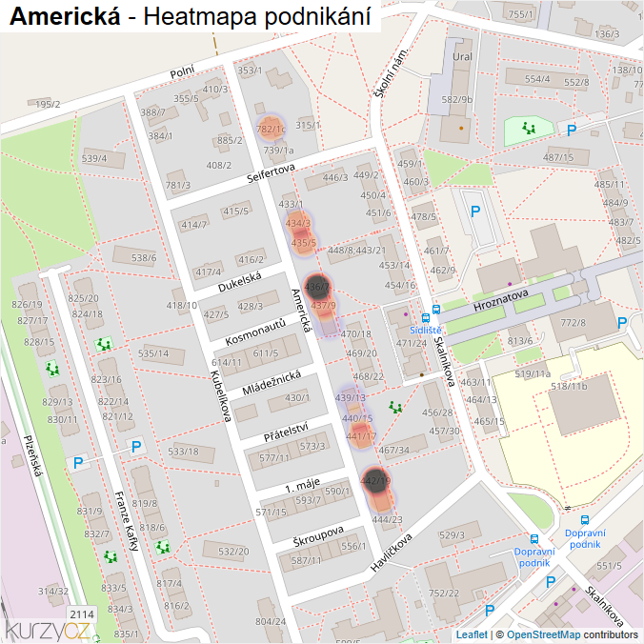
Task: Click the playground icon next to 828/15
Action: coord(52,369)
